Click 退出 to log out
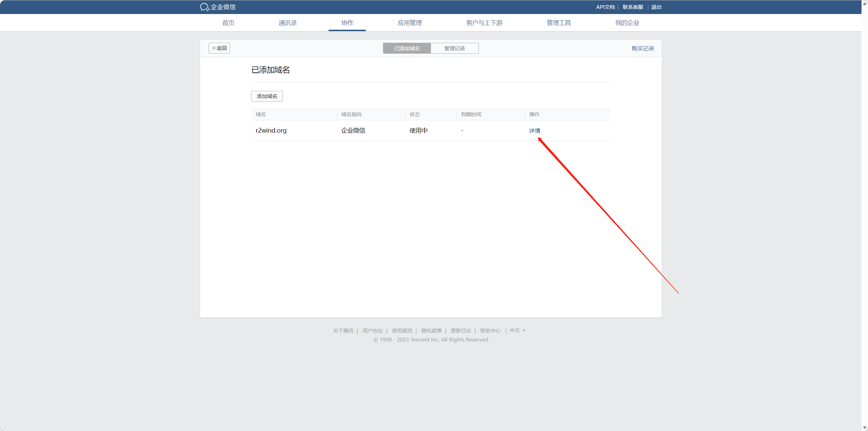 coord(656,7)
